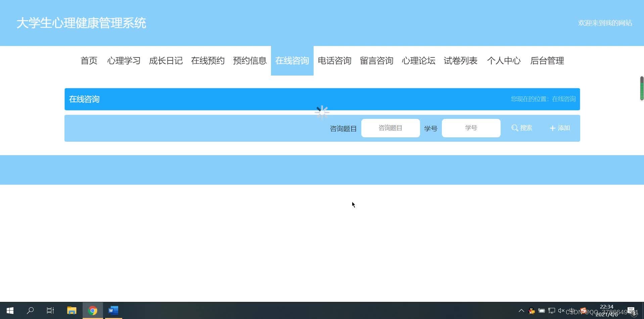Image resolution: width=644 pixels, height=319 pixels.
Task: Click the Windows Start button
Action: point(10,310)
